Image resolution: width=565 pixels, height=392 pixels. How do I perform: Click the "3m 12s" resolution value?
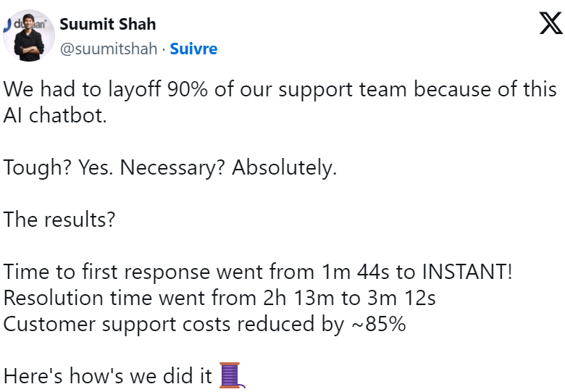click(401, 298)
